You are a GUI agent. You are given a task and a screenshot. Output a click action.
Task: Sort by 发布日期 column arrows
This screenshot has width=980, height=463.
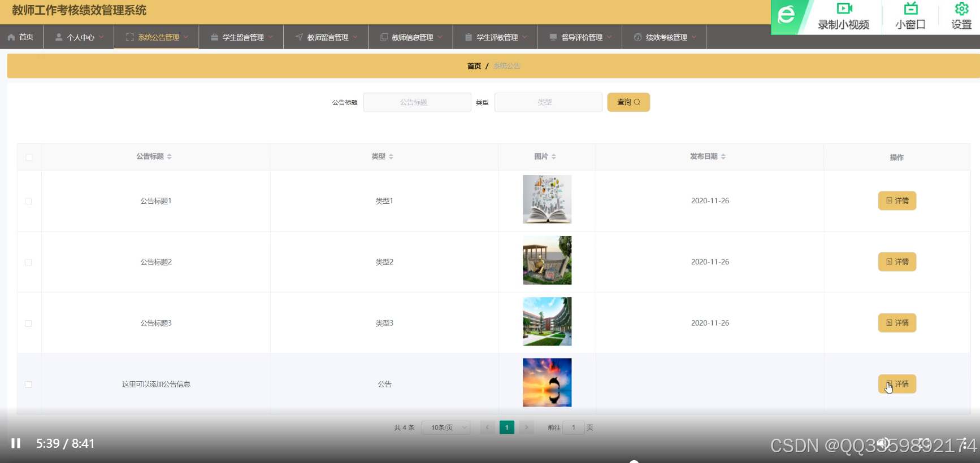pyautogui.click(x=723, y=156)
